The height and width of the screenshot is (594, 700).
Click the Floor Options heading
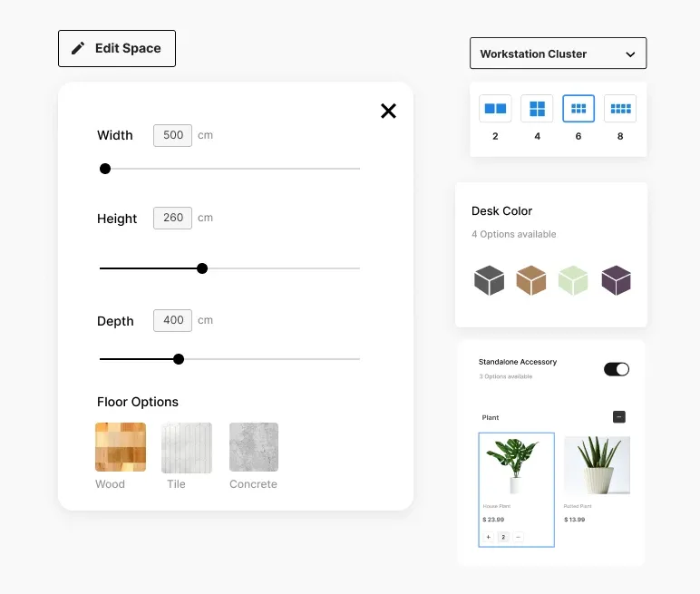coord(138,402)
